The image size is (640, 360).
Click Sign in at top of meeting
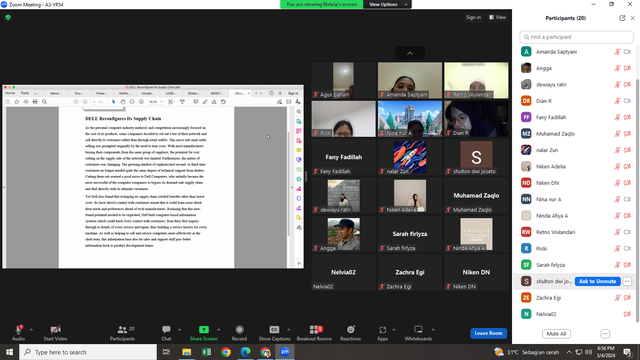click(473, 17)
